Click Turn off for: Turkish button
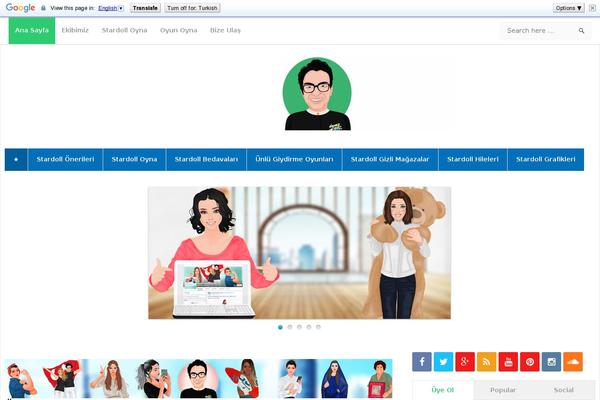This screenshot has height=400, width=600. click(x=192, y=8)
